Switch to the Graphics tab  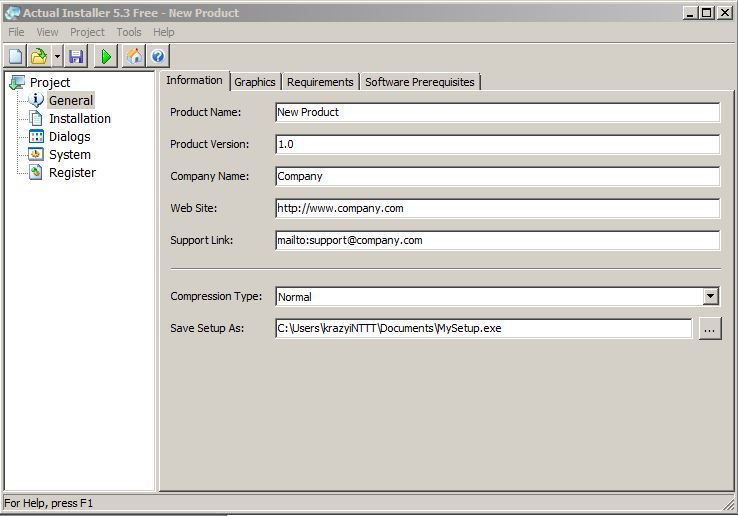point(255,82)
